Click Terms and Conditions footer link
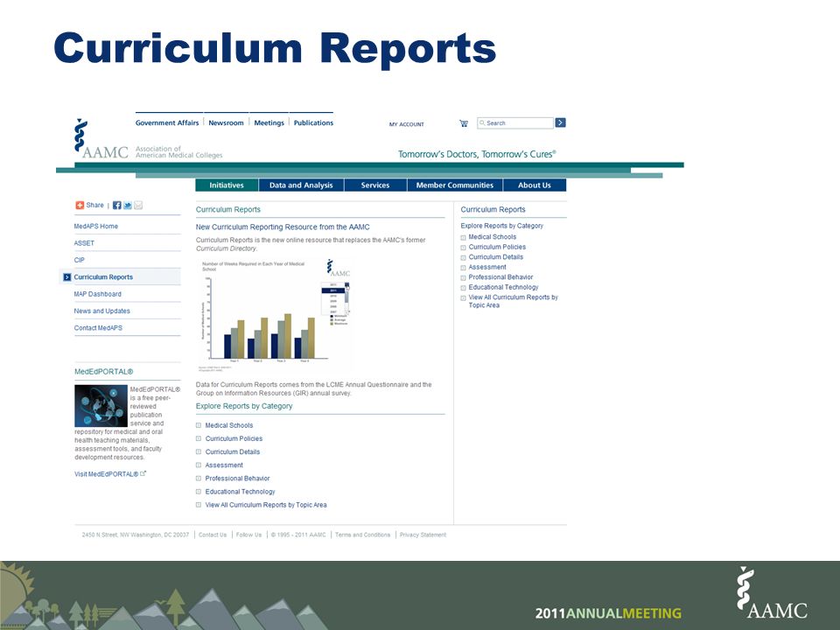The width and height of the screenshot is (840, 630). click(x=362, y=535)
